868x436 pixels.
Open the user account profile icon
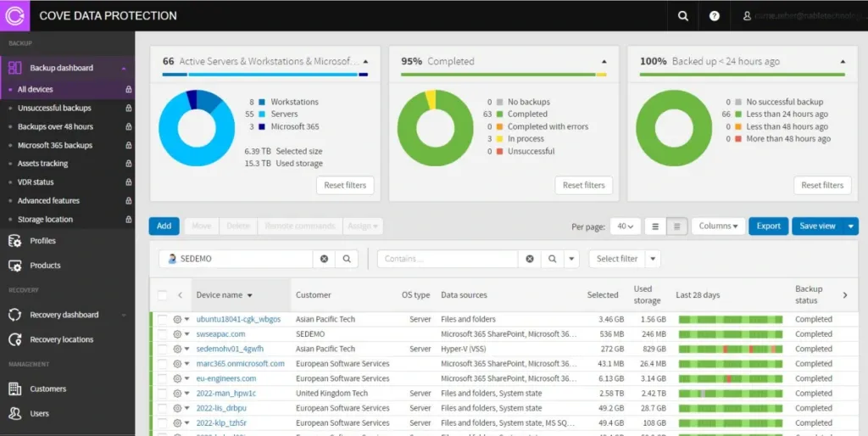(747, 17)
